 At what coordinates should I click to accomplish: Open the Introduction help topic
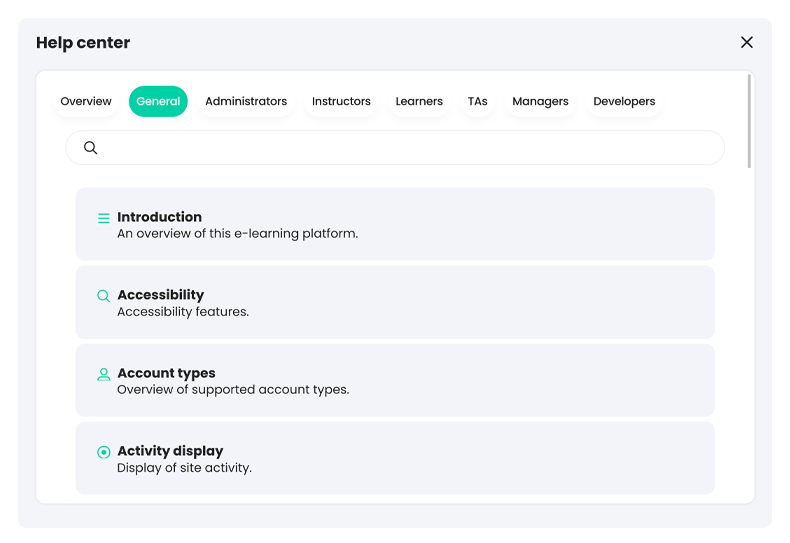(395, 224)
